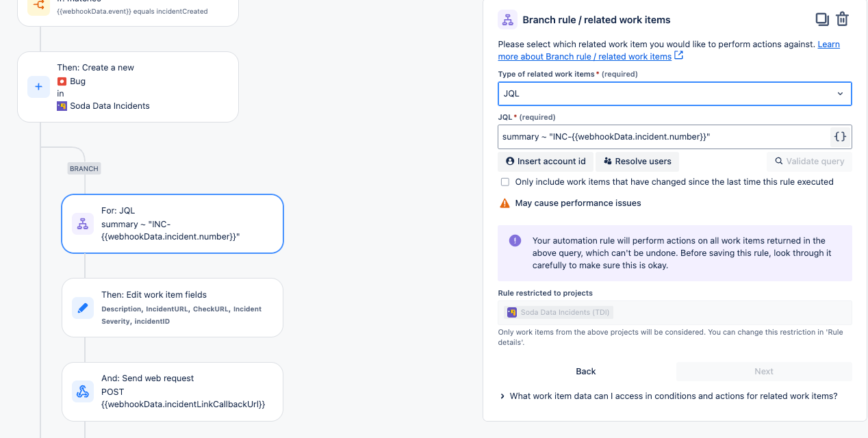Open the Type of related work items dropdown
868x438 pixels.
click(x=674, y=94)
